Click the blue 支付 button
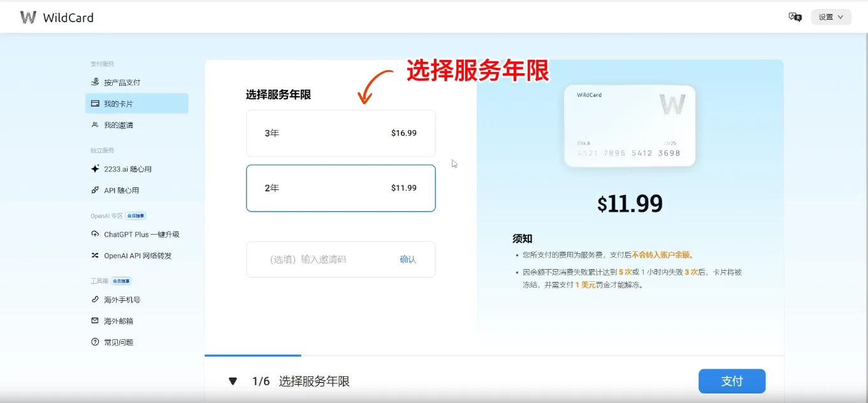 point(732,381)
